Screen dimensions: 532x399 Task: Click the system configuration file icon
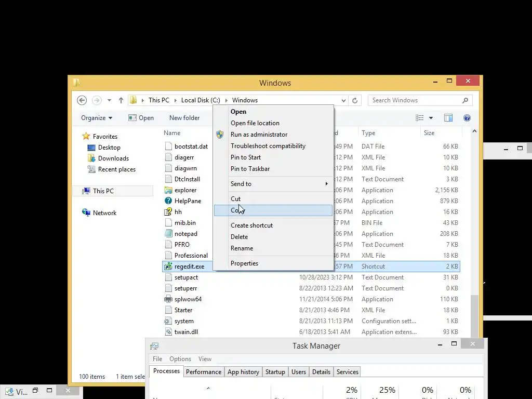click(168, 321)
